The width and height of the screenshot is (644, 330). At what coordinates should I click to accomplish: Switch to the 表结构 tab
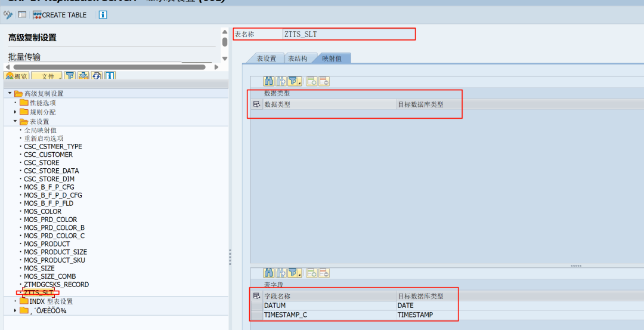click(x=298, y=58)
